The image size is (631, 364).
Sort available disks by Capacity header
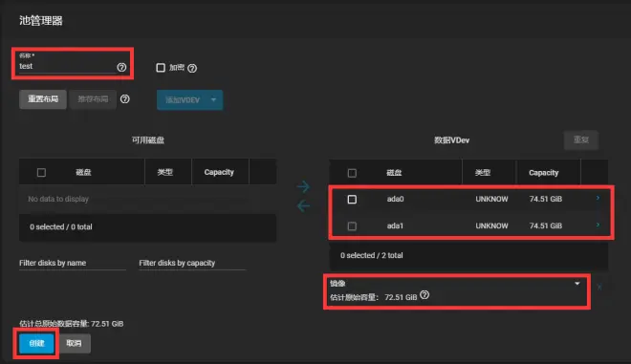click(219, 172)
